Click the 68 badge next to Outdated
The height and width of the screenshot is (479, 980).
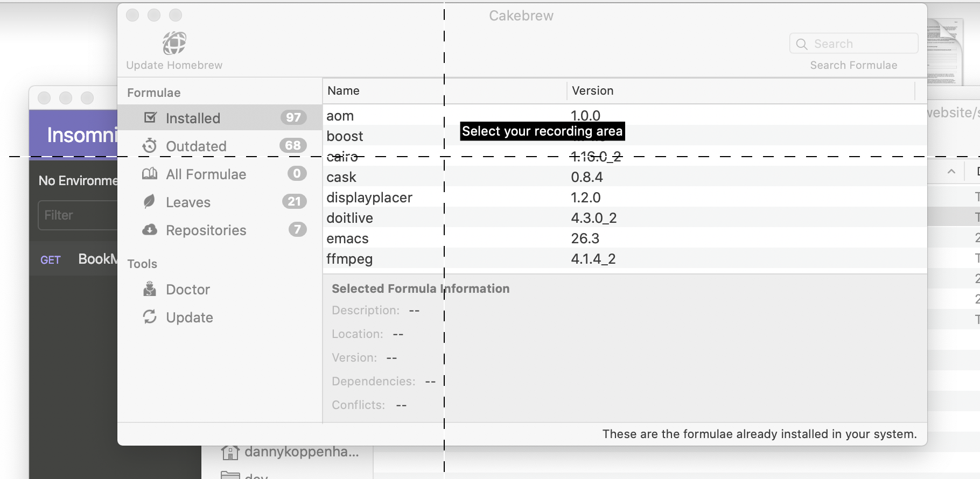[293, 145]
